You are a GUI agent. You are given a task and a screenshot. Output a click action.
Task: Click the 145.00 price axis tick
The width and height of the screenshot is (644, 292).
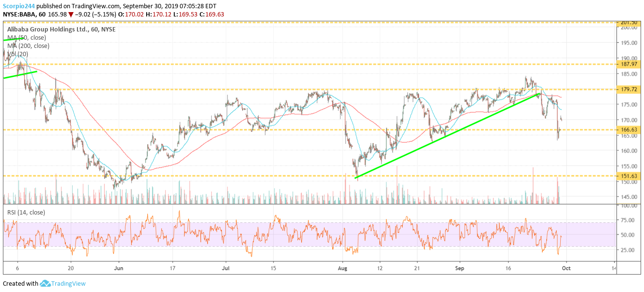pos(629,197)
